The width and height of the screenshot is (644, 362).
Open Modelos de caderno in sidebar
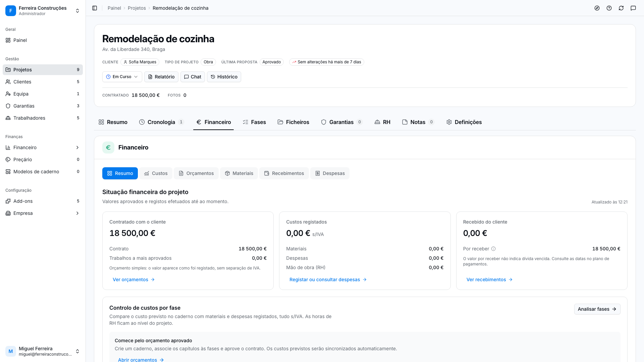click(43, 172)
